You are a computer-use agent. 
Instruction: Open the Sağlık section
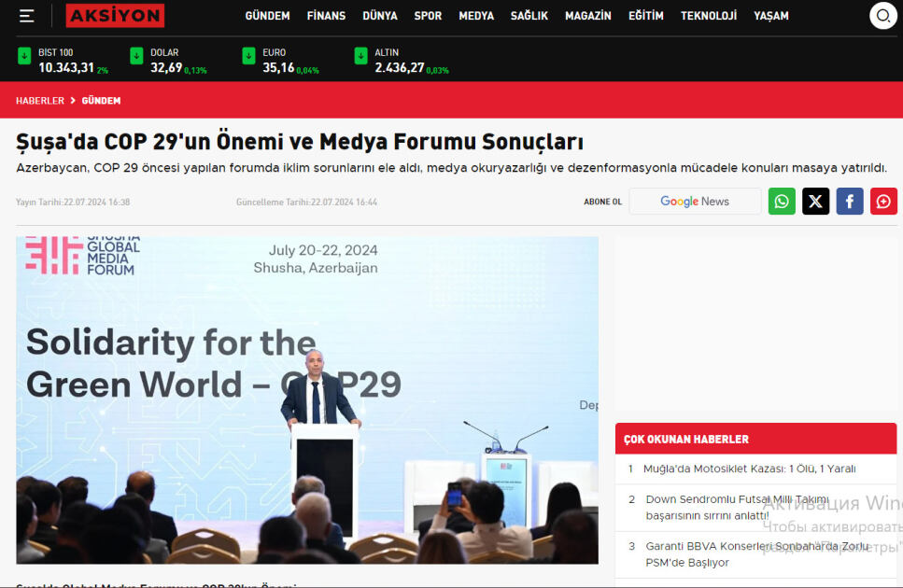pos(529,16)
